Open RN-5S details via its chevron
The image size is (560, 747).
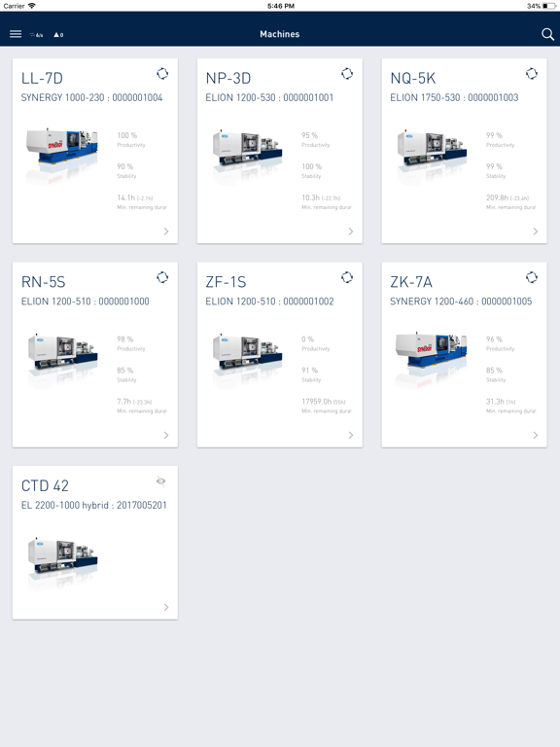(x=166, y=436)
